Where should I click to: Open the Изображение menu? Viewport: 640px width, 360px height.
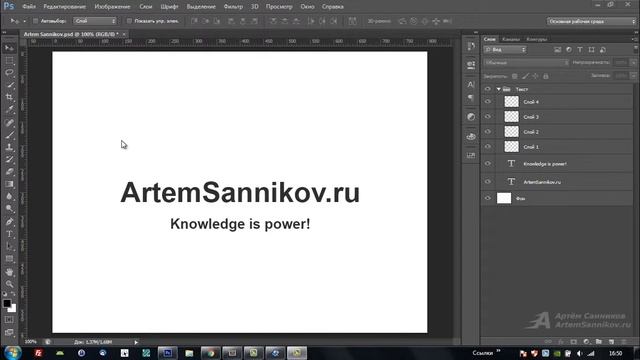click(x=112, y=7)
